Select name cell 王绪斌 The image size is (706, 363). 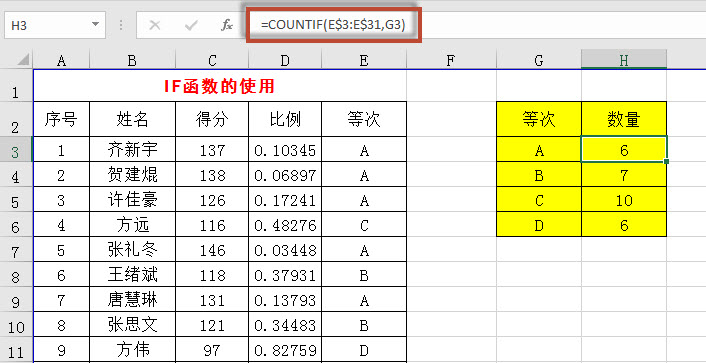pos(132,275)
